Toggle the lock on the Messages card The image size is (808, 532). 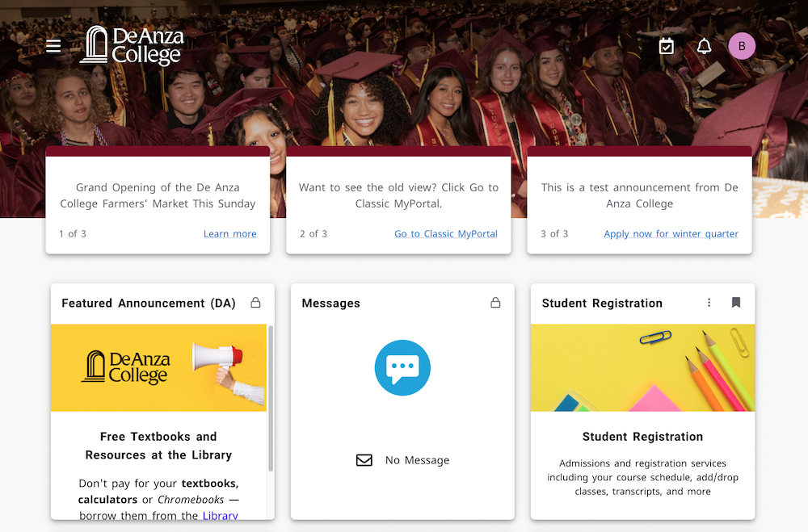click(496, 303)
